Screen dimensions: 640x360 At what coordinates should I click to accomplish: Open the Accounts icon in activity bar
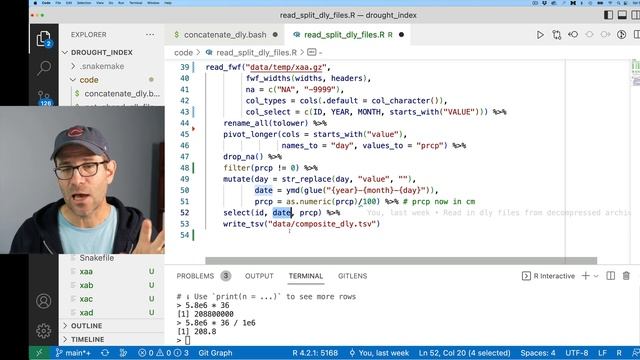tap(44, 301)
